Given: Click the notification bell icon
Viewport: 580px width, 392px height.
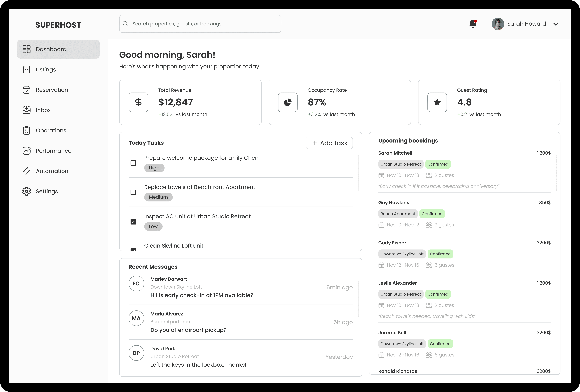Looking at the screenshot, I should 473,24.
